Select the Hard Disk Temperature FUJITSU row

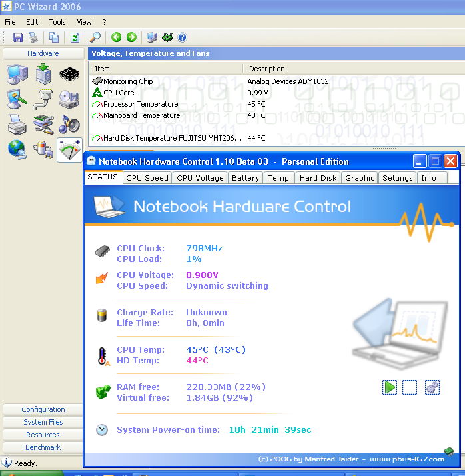coord(276,138)
